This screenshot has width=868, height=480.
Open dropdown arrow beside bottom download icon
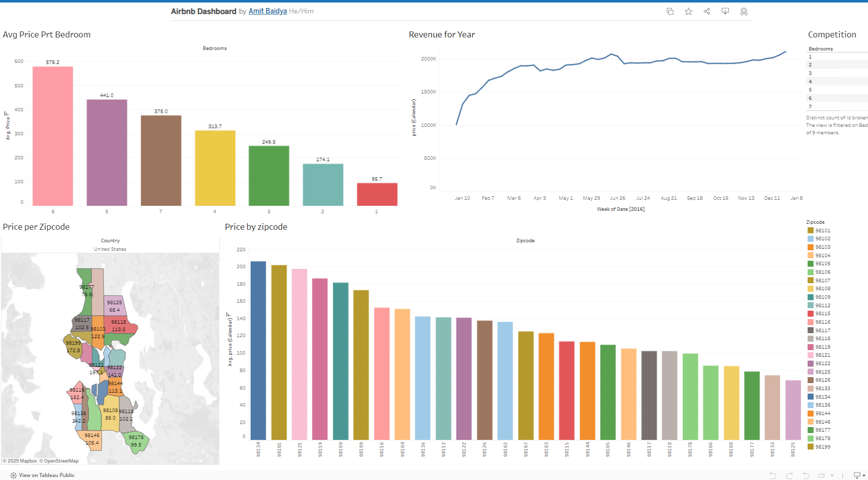tap(864, 476)
